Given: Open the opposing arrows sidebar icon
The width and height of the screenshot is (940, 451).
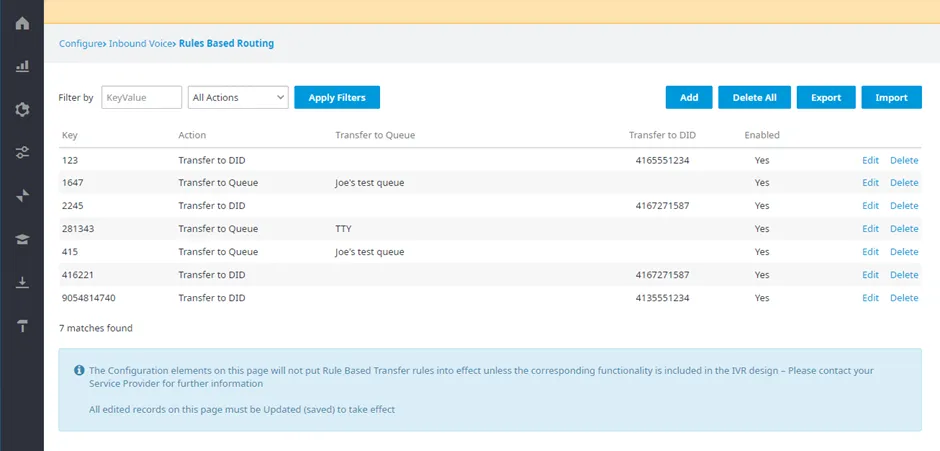Looking at the screenshot, I should pos(22,196).
